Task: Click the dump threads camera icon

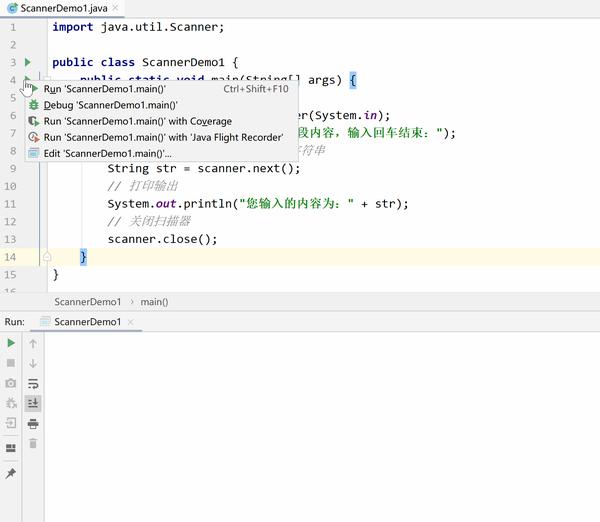Action: coord(11,383)
